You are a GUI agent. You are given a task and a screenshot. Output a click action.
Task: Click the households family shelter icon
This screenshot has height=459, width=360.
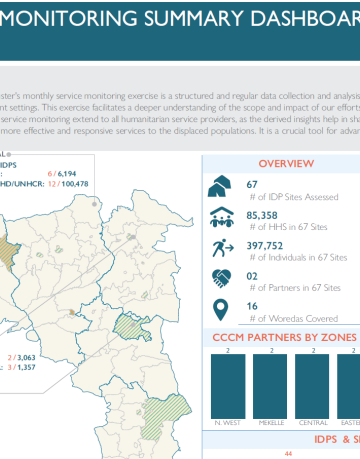point(222,217)
